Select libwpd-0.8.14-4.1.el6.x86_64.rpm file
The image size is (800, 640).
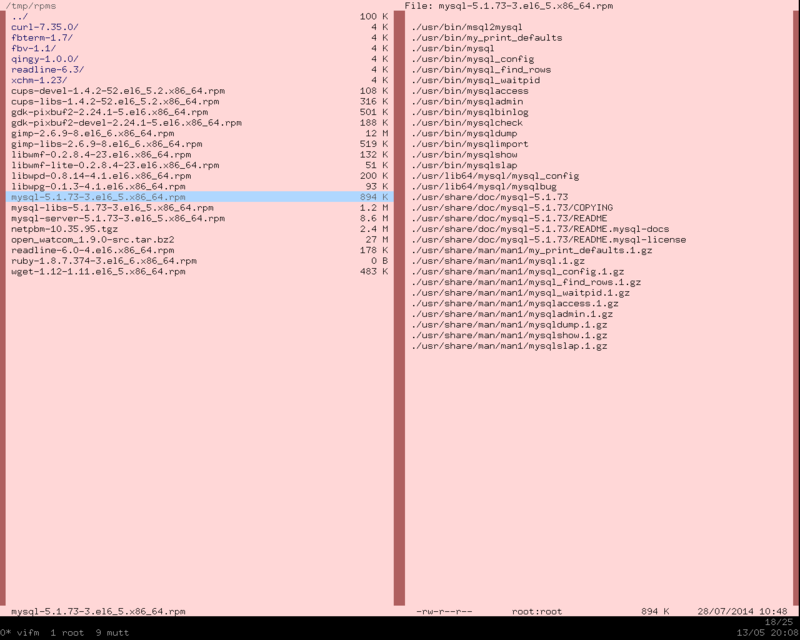[x=199, y=176]
